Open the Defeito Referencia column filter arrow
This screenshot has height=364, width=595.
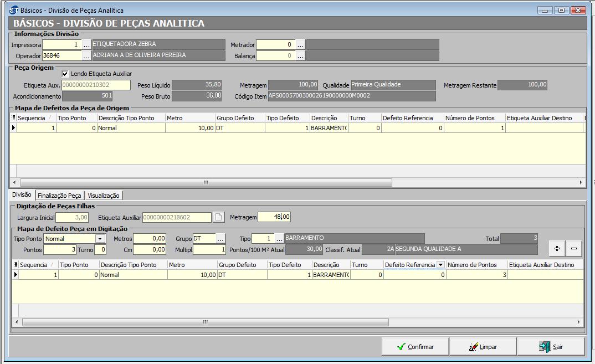(440, 265)
